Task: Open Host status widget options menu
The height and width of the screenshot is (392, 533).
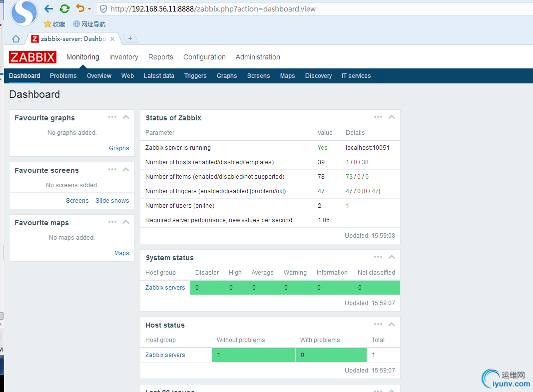Action: click(x=378, y=324)
